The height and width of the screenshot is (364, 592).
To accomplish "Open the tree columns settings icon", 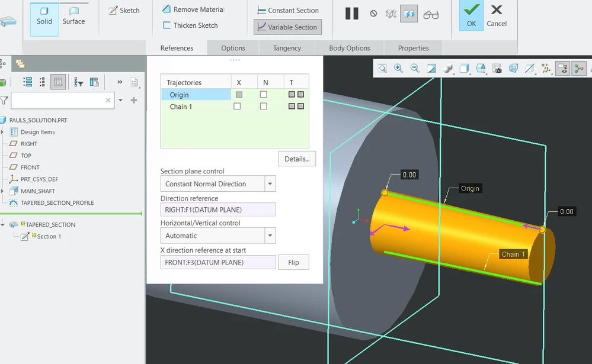I will click(94, 82).
